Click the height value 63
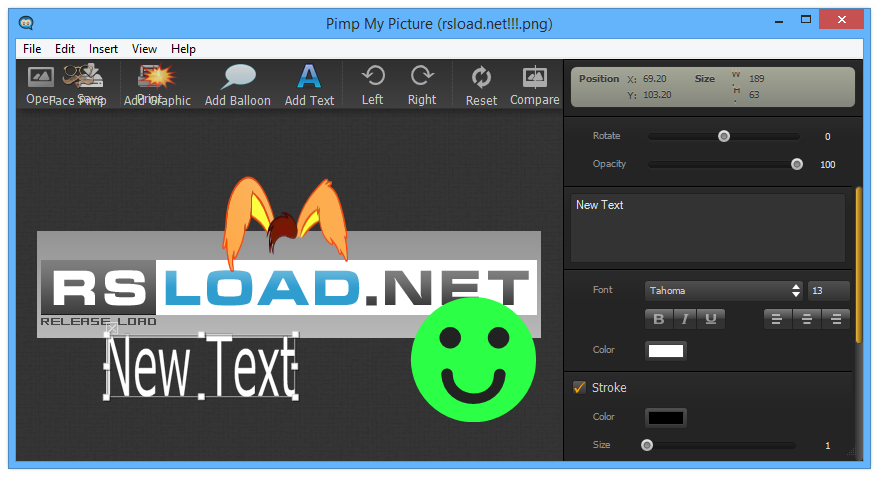This screenshot has width=890, height=488. point(754,95)
